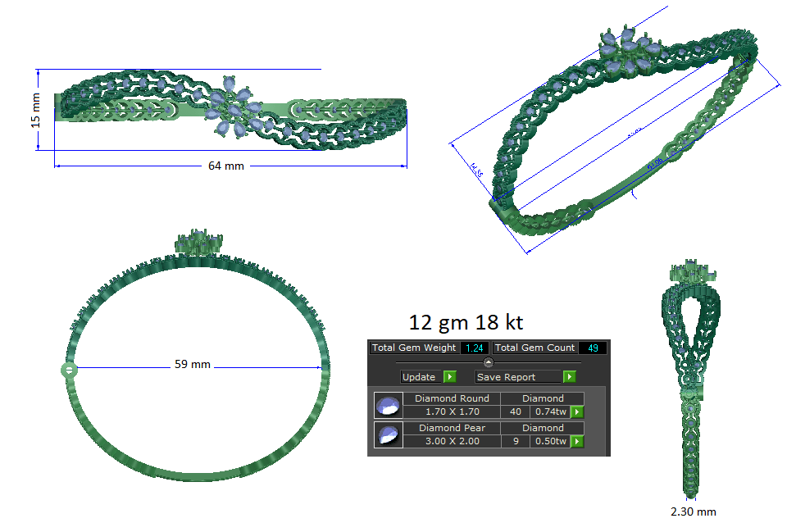The width and height of the screenshot is (796, 532).
Task: Select the Total Gem Weight value field
Action: 475,348
